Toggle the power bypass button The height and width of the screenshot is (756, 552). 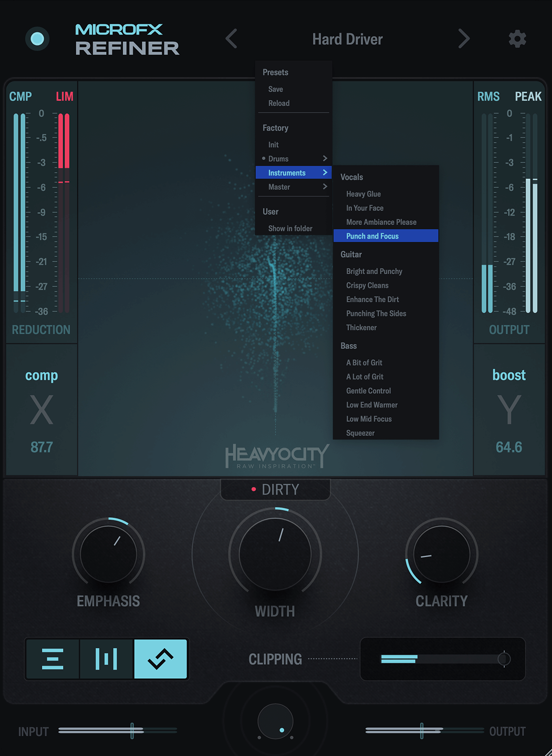click(37, 39)
